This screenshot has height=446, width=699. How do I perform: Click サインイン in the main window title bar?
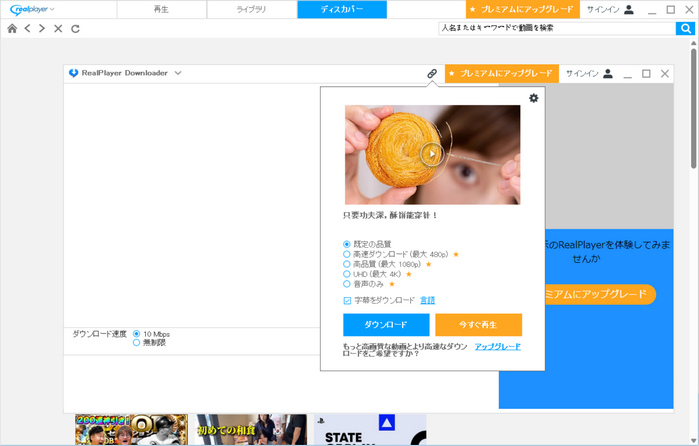pyautogui.click(x=603, y=9)
